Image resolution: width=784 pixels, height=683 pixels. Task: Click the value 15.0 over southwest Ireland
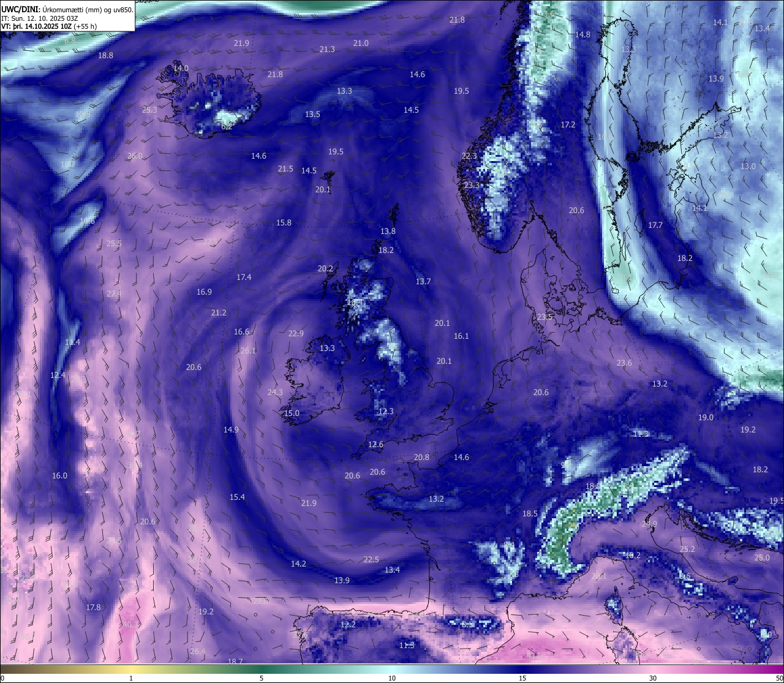point(292,413)
